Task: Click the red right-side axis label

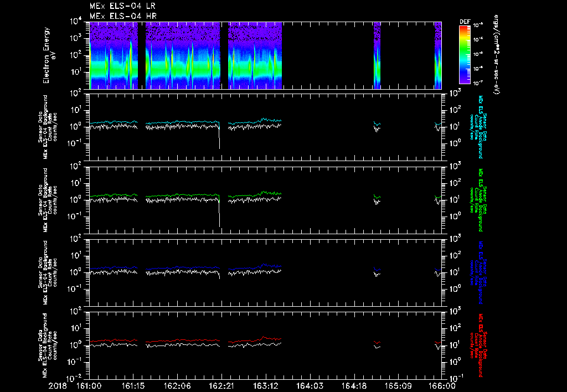Action: pyautogui.click(x=477, y=345)
